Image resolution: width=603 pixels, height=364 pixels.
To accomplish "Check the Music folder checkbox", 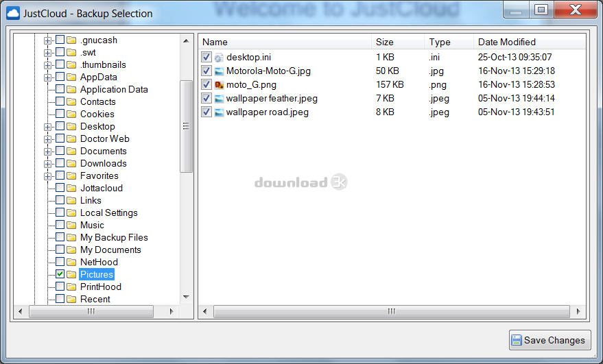I will click(60, 225).
